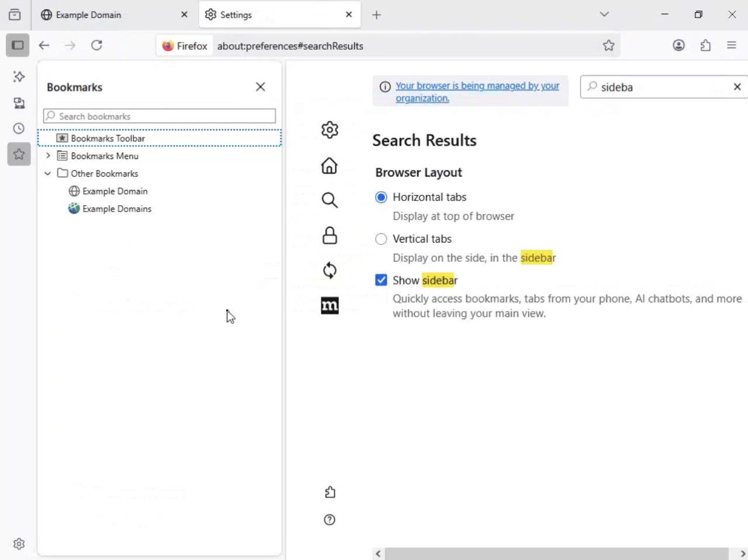Screen dimensions: 748x560
Task: Open the AI chatbot sidebar tool
Action: tap(19, 77)
